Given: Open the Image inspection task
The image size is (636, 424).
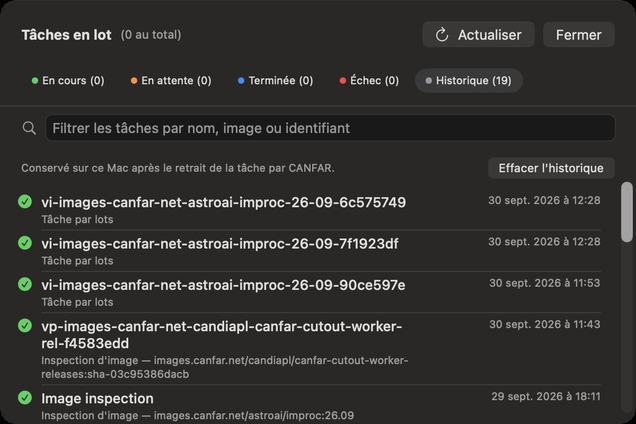Looking at the screenshot, I should (310, 405).
